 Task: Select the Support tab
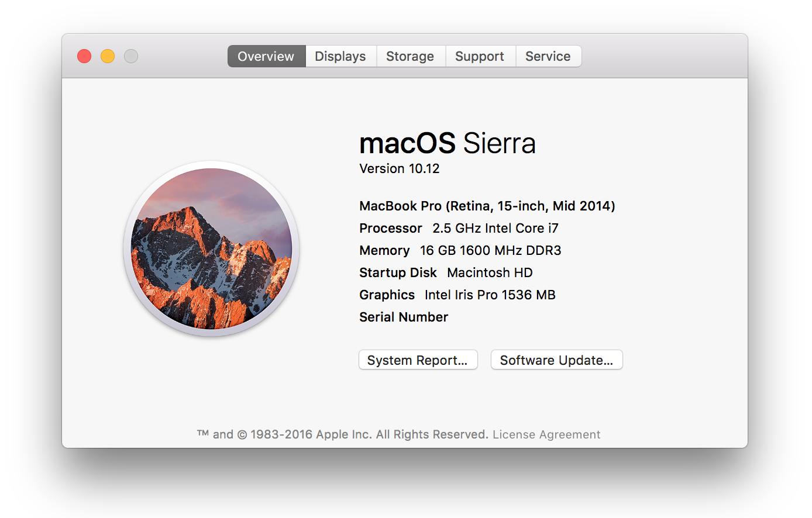(x=480, y=56)
